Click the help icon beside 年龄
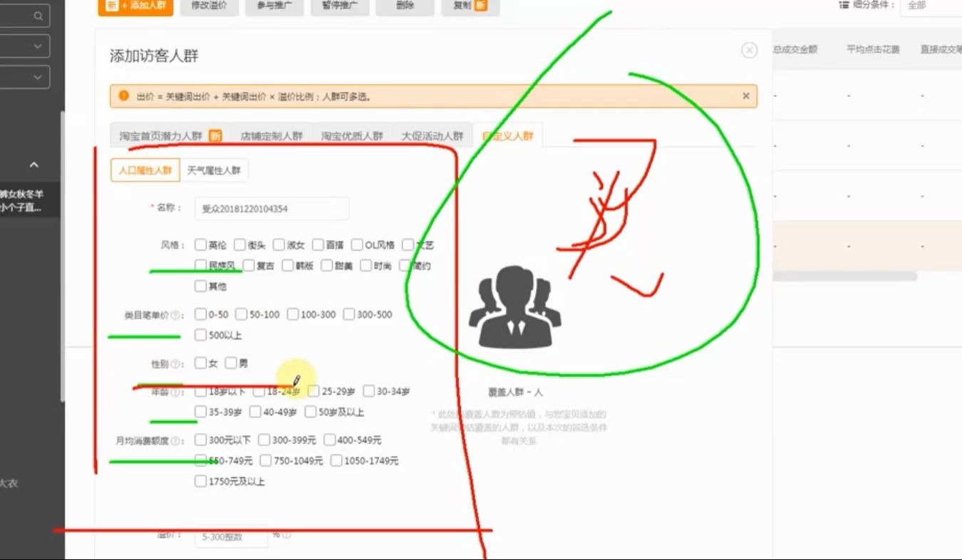 (176, 392)
